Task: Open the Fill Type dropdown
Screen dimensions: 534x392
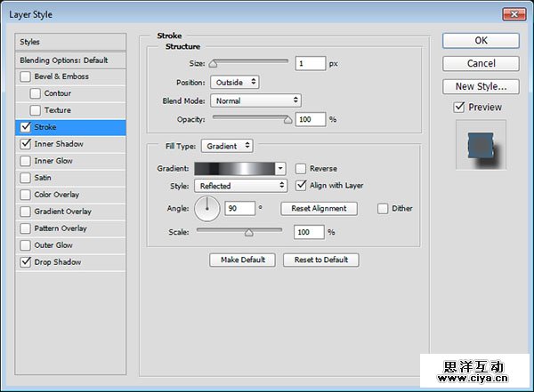Action: pos(227,146)
